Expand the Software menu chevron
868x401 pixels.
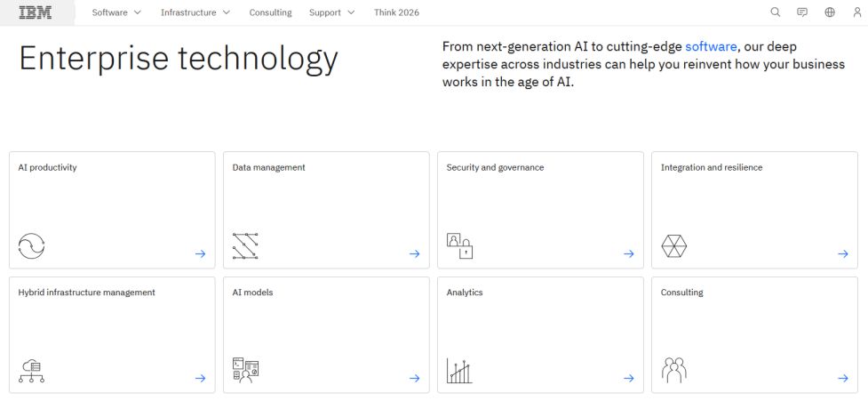point(138,12)
